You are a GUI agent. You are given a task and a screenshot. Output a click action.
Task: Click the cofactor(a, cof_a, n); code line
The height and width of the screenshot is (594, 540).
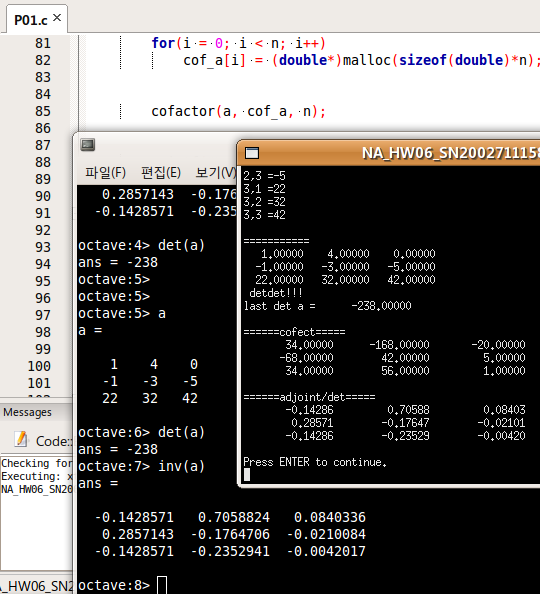click(238, 111)
